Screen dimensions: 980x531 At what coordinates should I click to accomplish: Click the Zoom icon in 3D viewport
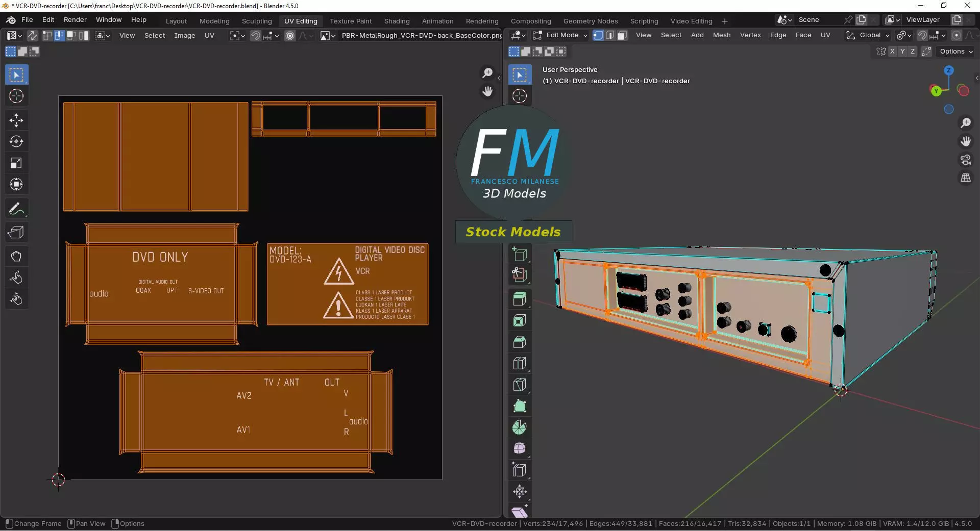pos(966,123)
